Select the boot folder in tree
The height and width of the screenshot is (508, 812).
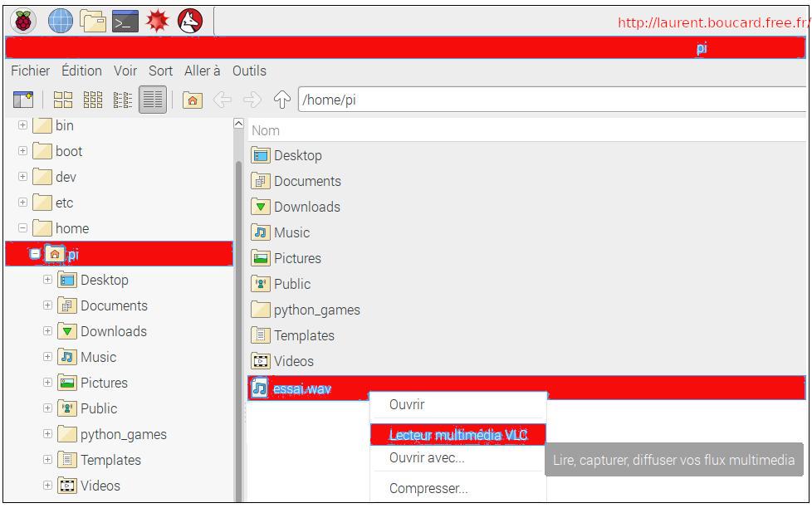point(58,151)
